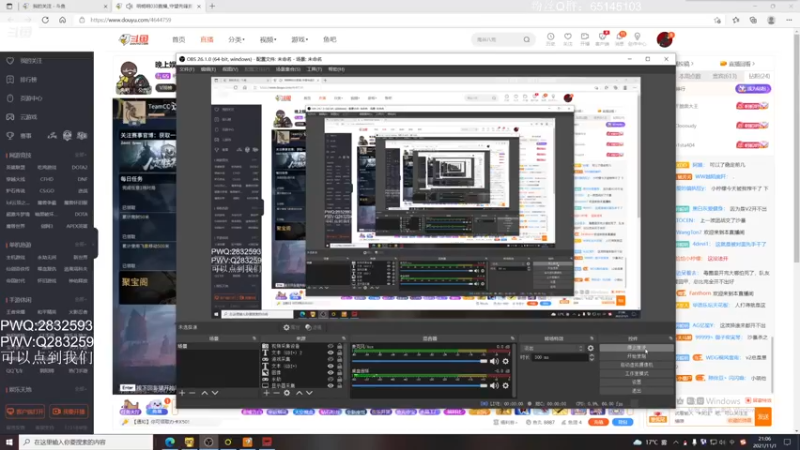Expand the 分类 dropdown in Douyu navigation
This screenshot has height=450, width=800.
(236, 39)
